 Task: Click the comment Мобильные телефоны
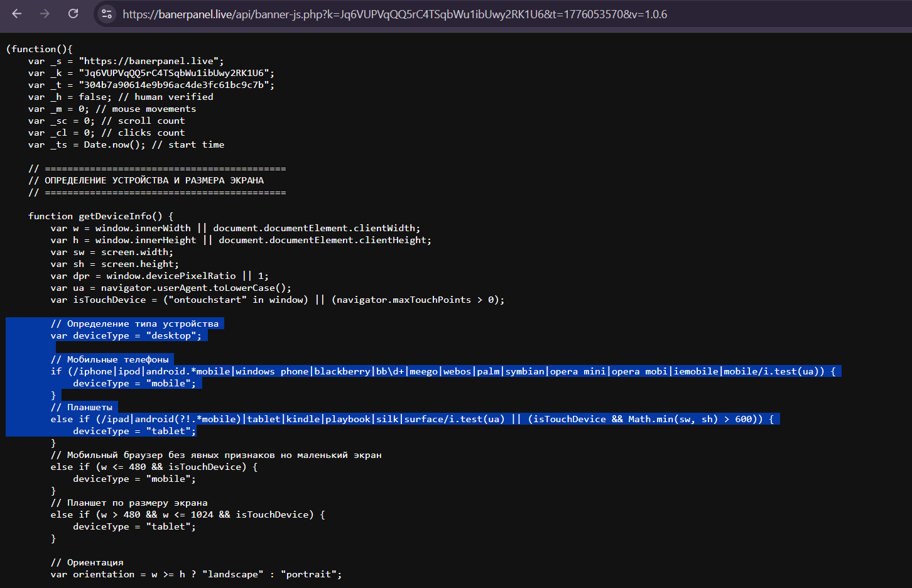click(x=109, y=359)
